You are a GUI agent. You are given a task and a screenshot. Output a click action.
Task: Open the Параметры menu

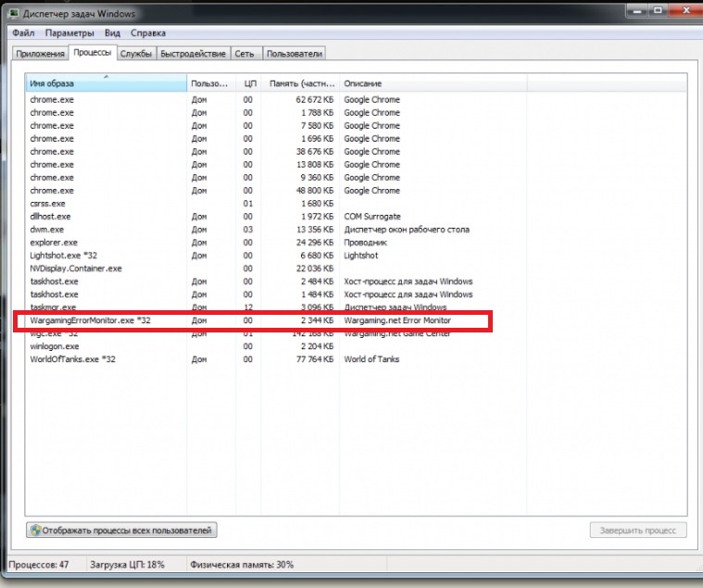(69, 33)
